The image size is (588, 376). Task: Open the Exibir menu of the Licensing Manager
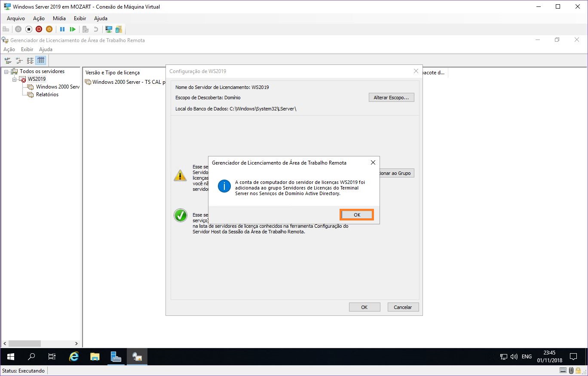click(27, 49)
